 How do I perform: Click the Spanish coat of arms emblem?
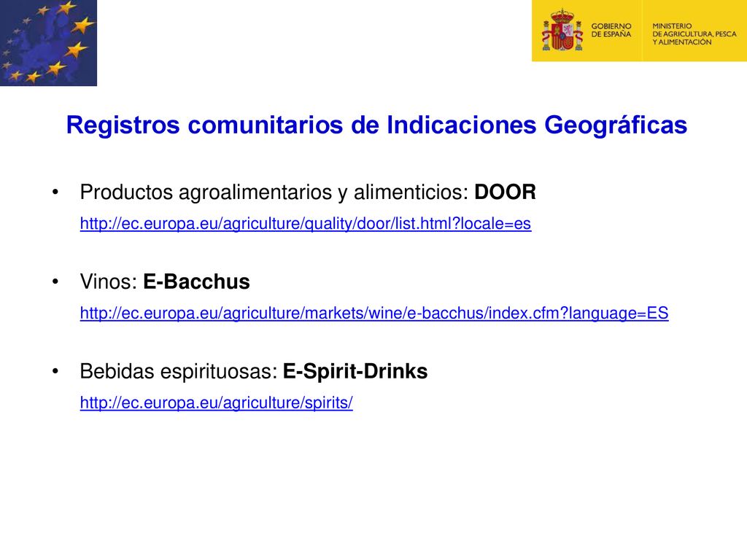[562, 30]
